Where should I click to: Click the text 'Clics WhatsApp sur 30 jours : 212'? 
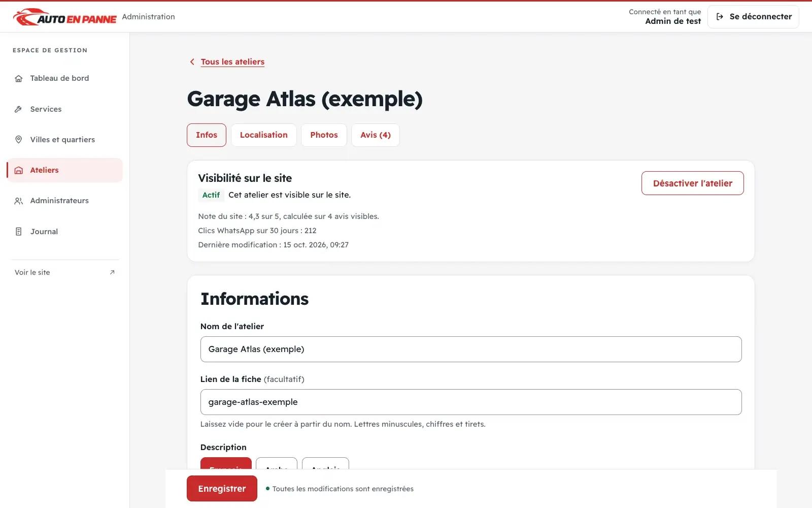coord(257,231)
